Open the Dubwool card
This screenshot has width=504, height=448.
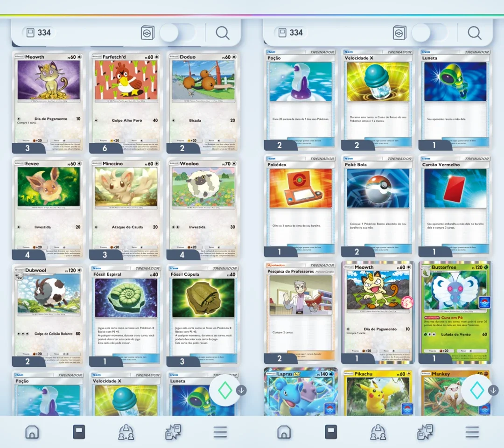click(x=49, y=315)
